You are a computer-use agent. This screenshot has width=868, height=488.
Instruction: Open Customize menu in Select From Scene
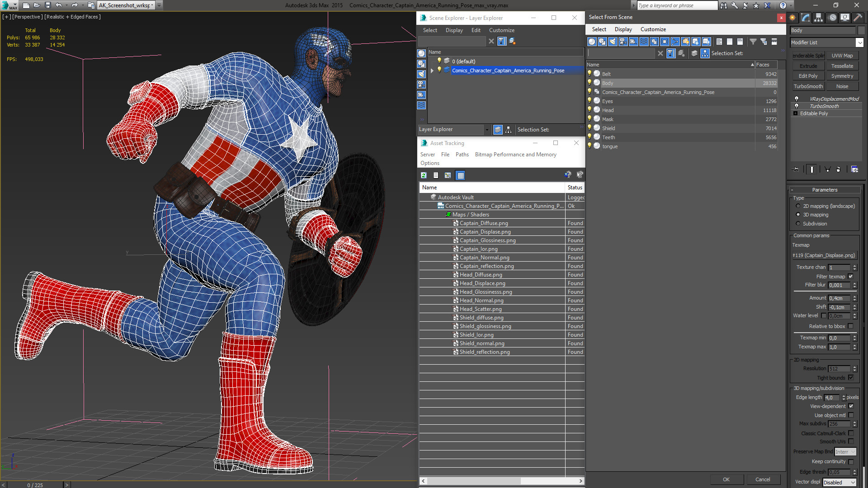(653, 29)
